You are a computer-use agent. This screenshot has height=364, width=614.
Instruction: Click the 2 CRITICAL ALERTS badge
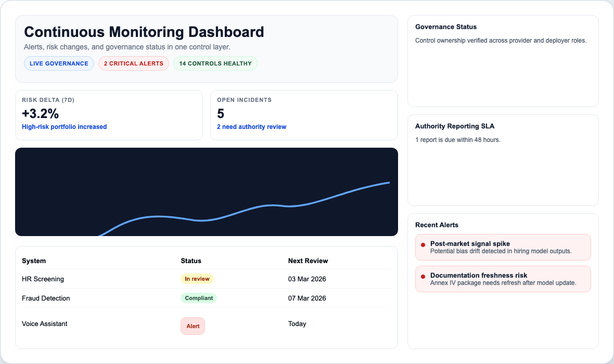tap(134, 63)
